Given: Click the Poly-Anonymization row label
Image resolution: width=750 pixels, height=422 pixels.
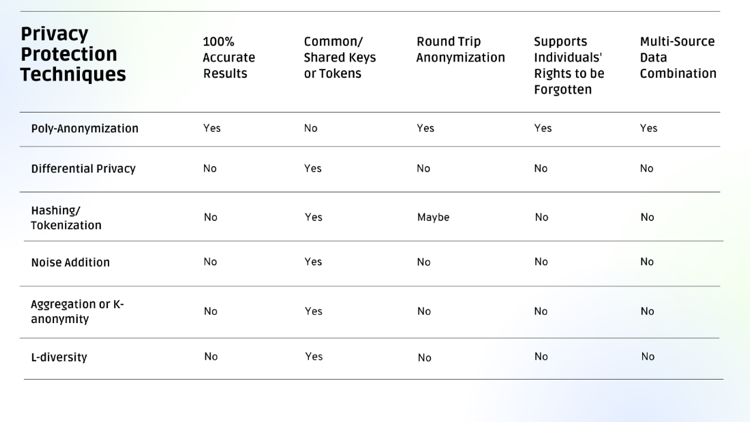Looking at the screenshot, I should pyautogui.click(x=85, y=129).
